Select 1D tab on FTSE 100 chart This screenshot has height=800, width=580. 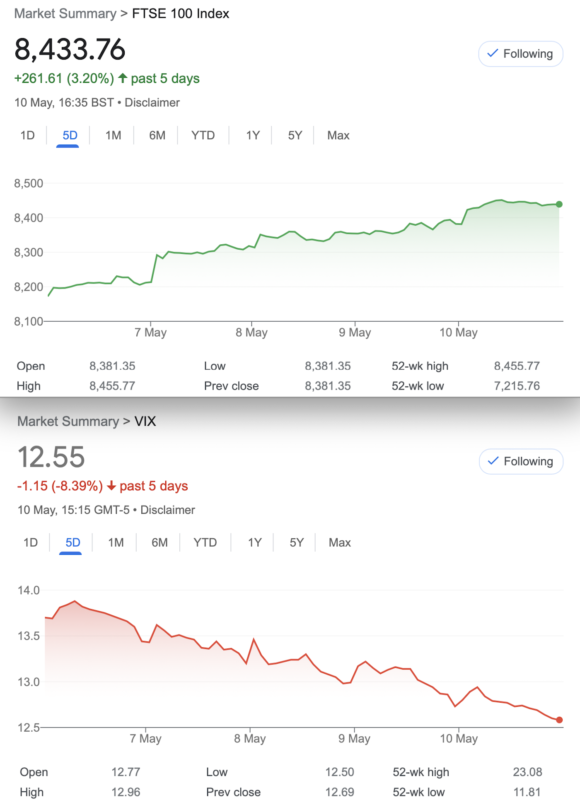pos(28,135)
